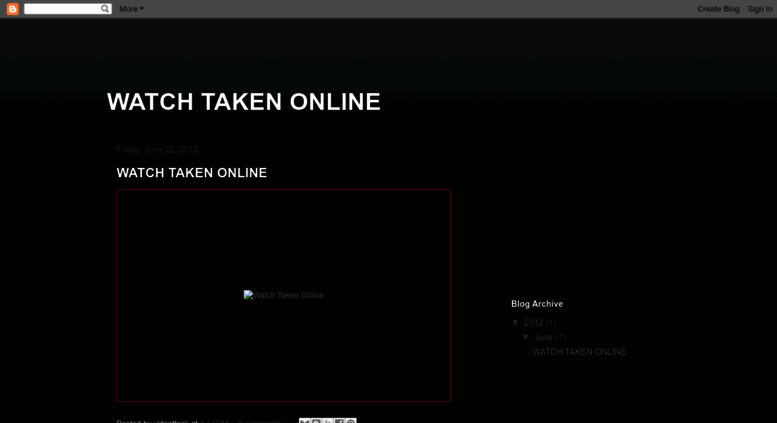Click the Friday, June 22, 2012 date
This screenshot has height=423, width=777.
157,149
